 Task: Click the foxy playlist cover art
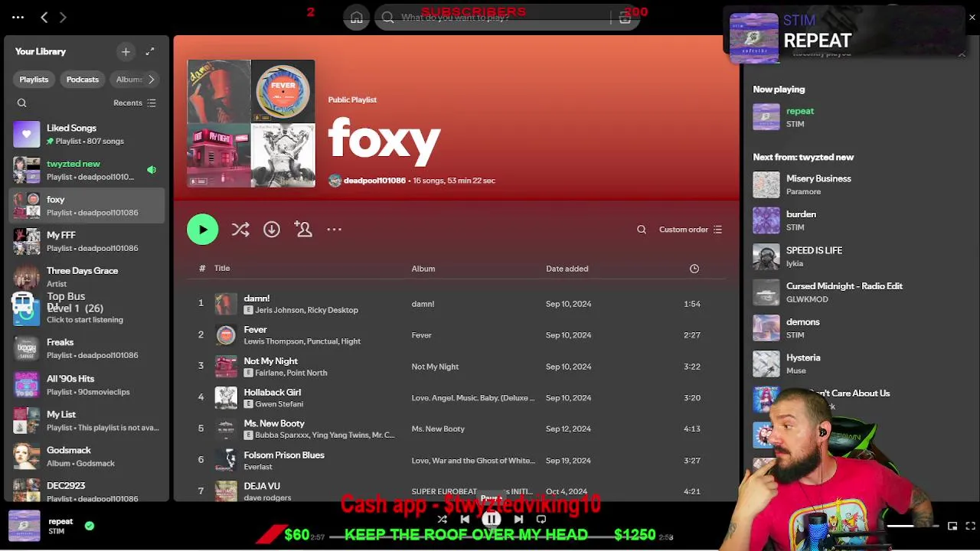251,123
